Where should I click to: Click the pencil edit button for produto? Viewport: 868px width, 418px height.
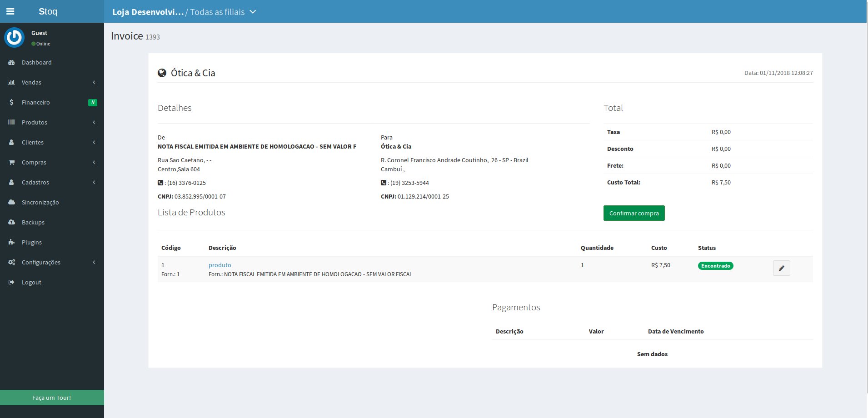click(x=781, y=268)
